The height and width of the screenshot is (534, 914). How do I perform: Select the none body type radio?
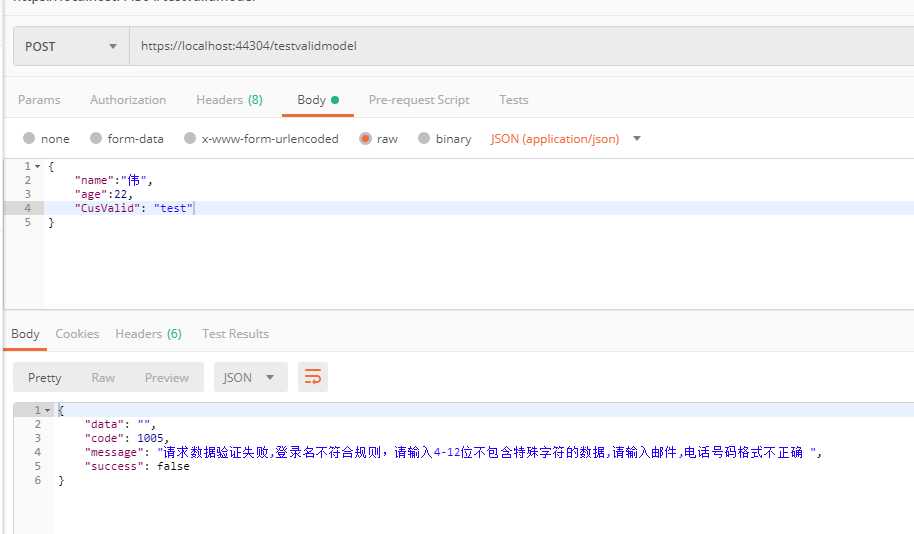click(29, 138)
